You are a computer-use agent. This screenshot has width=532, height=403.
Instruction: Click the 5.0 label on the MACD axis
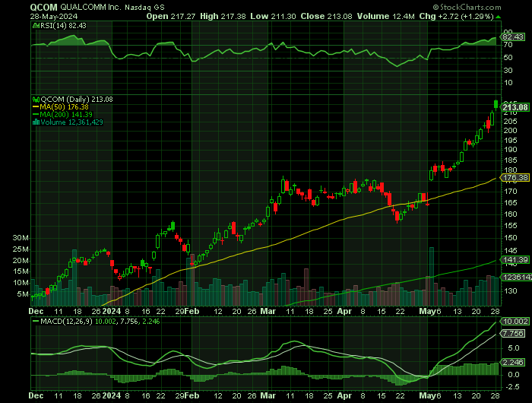(514, 348)
